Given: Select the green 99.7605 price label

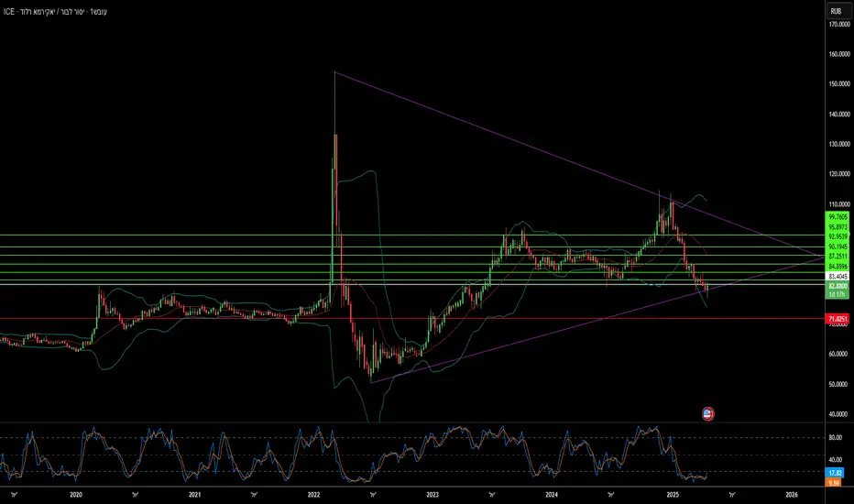Looking at the screenshot, I should tap(838, 217).
